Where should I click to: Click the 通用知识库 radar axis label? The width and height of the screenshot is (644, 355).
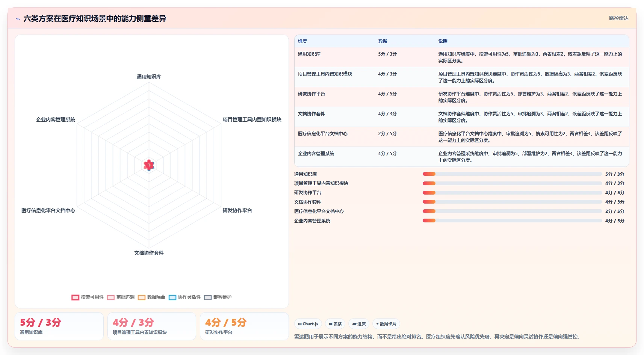(149, 77)
